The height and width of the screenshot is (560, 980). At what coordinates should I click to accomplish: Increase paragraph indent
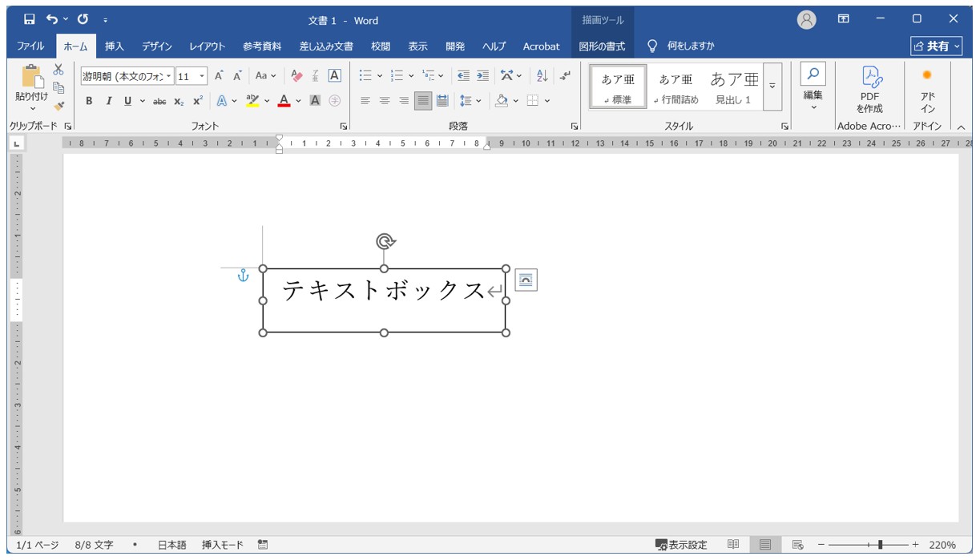click(482, 75)
